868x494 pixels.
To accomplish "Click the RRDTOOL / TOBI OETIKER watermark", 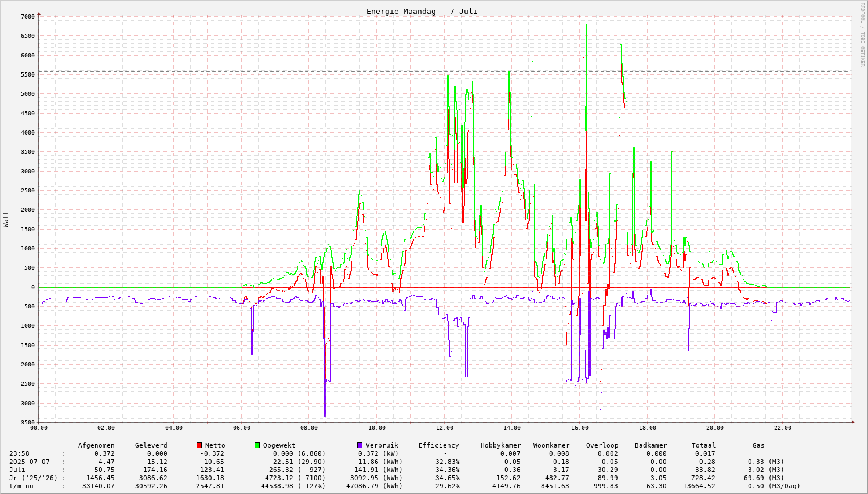I will 862,34.
